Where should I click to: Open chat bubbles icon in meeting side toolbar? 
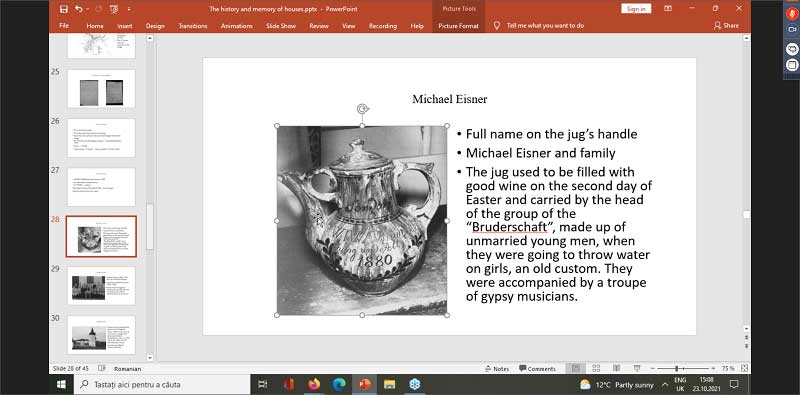[792, 48]
